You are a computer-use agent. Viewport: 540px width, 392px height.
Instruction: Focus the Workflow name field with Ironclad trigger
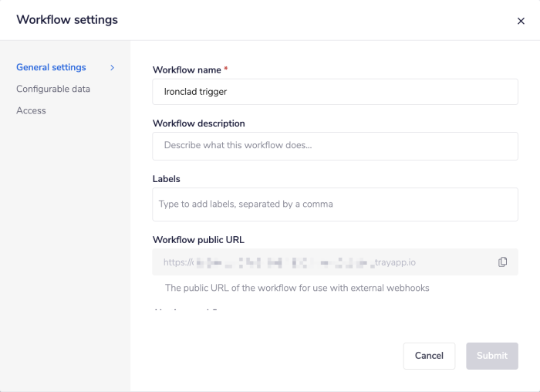coord(335,91)
